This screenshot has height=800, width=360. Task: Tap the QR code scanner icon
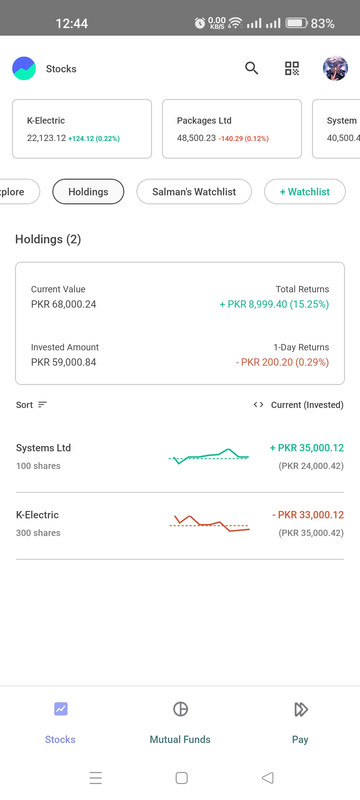pyautogui.click(x=292, y=68)
